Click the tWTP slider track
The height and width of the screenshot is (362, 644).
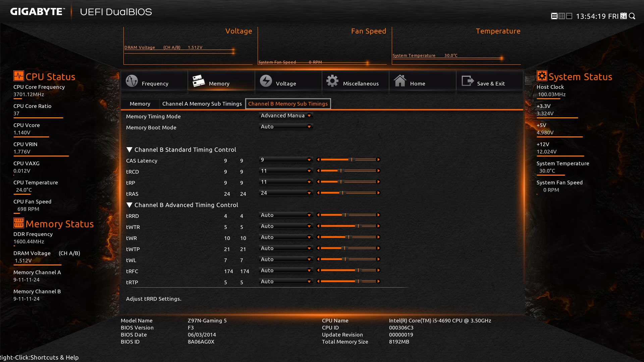click(x=348, y=248)
